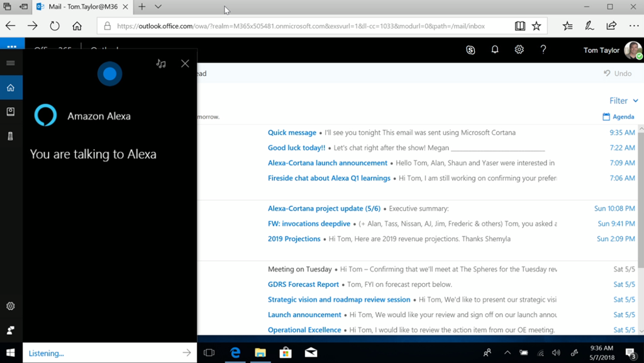
Task: Select Cortana Home icon in sidebar
Action: pyautogui.click(x=11, y=87)
